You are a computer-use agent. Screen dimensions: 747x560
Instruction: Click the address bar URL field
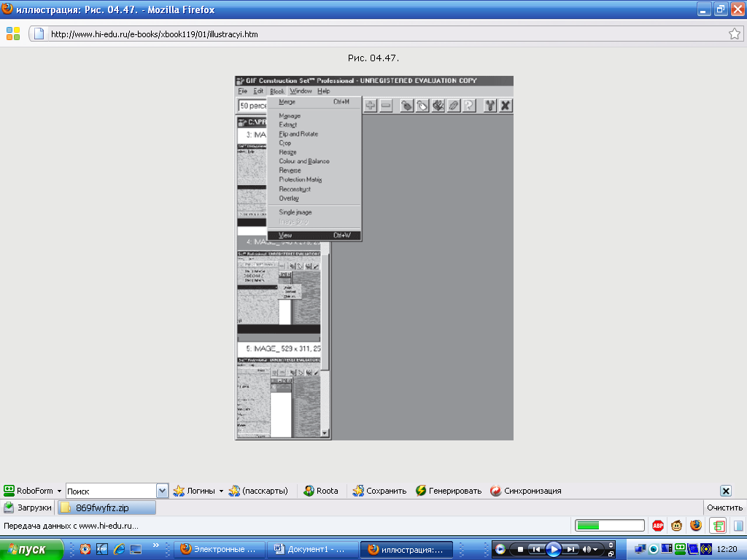pyautogui.click(x=387, y=34)
